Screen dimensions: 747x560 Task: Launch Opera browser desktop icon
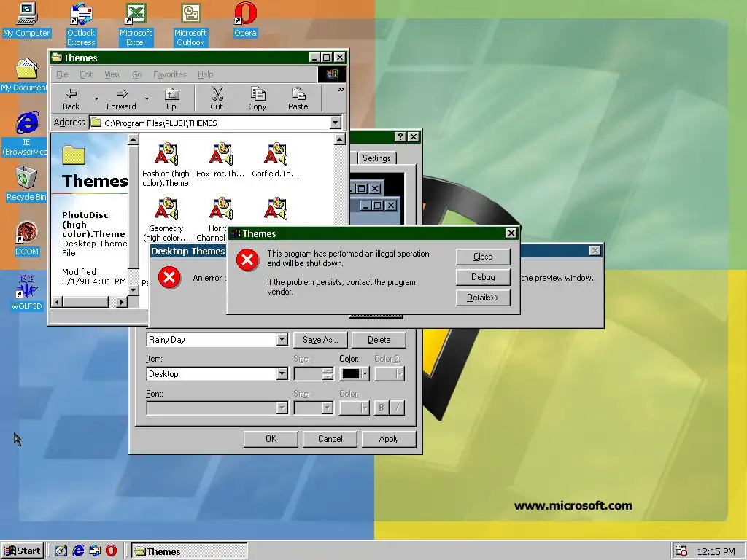pos(245,20)
